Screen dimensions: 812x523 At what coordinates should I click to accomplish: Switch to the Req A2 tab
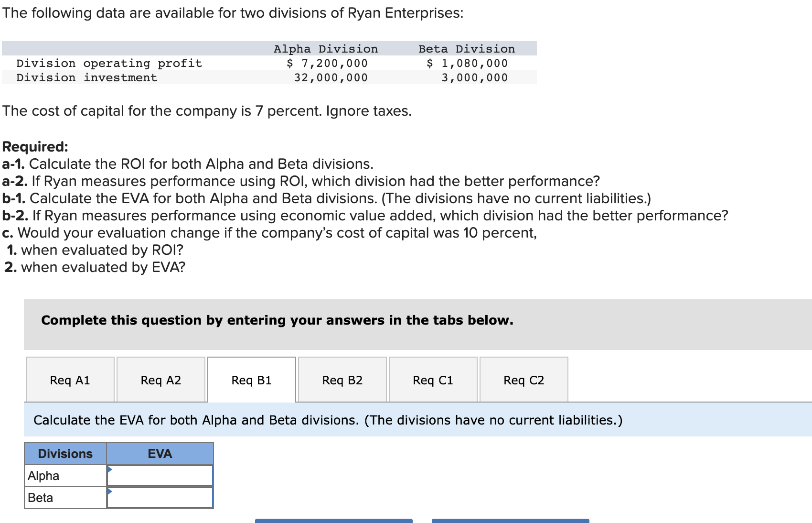[160, 380]
